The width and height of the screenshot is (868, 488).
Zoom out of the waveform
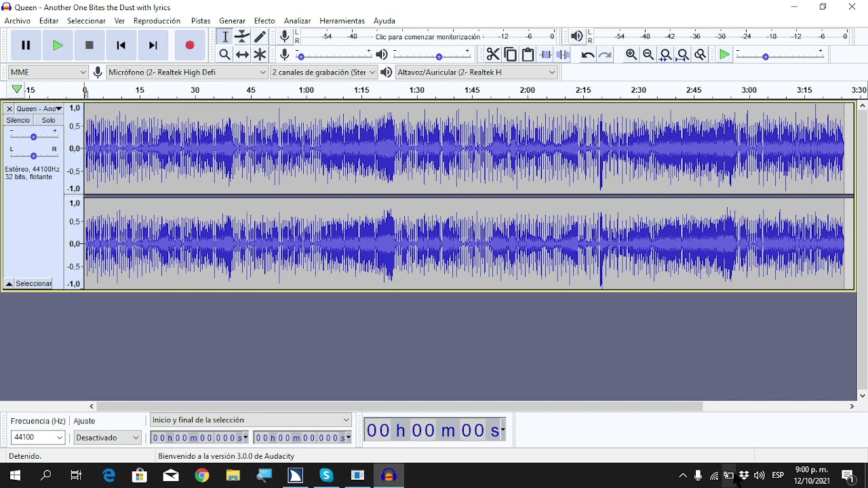[648, 54]
